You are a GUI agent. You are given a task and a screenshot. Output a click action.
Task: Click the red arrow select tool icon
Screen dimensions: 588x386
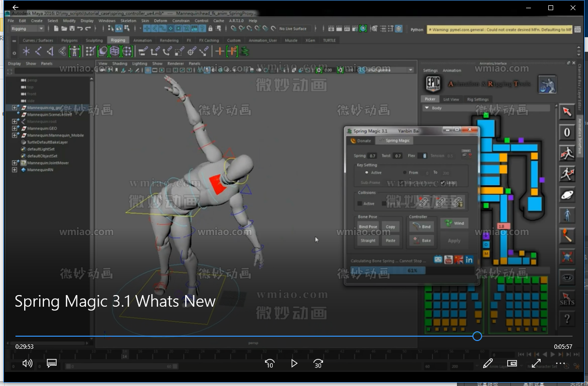(x=567, y=112)
